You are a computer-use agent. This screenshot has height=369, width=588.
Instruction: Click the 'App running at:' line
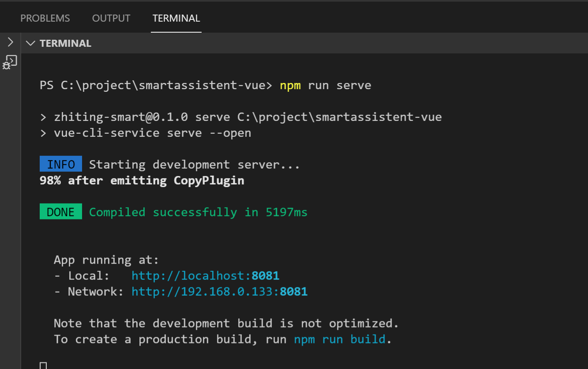[x=106, y=260]
